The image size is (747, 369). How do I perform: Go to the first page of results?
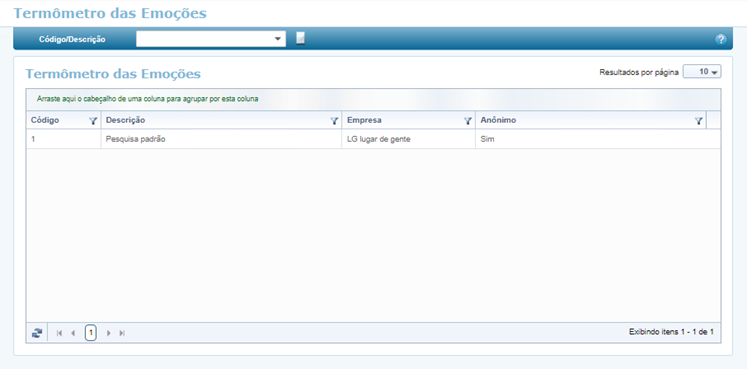[x=60, y=333]
